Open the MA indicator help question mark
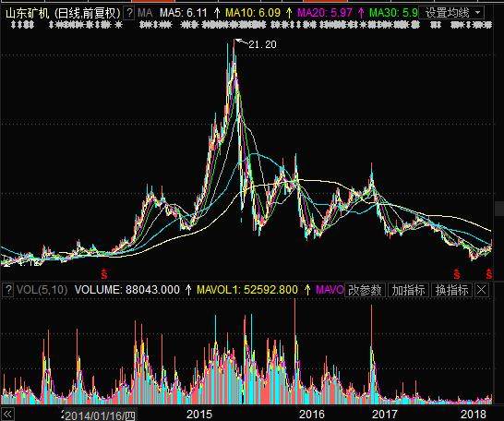 click(129, 13)
